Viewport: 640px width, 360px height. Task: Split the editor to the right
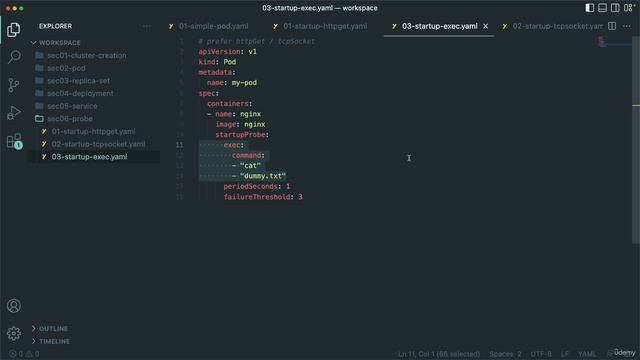pos(612,26)
